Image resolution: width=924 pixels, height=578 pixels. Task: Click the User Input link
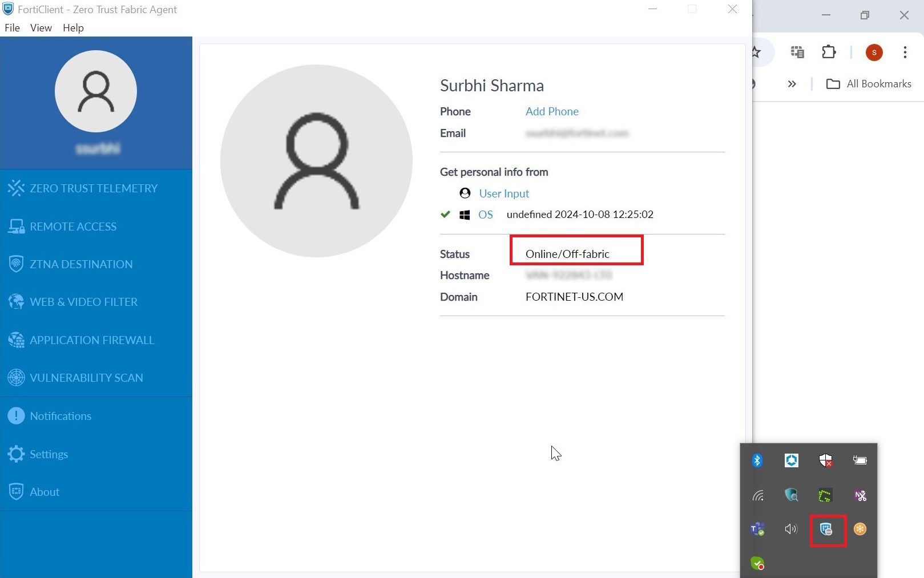point(503,193)
